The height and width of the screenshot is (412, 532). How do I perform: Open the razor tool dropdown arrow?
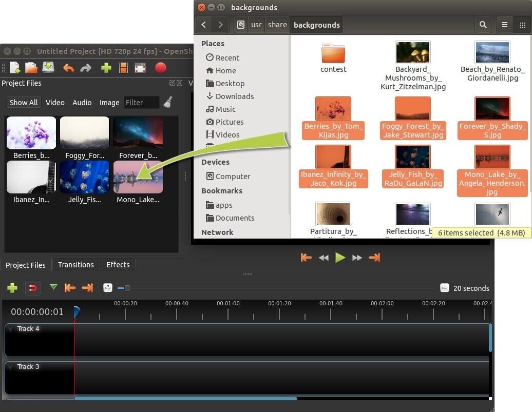(53, 288)
